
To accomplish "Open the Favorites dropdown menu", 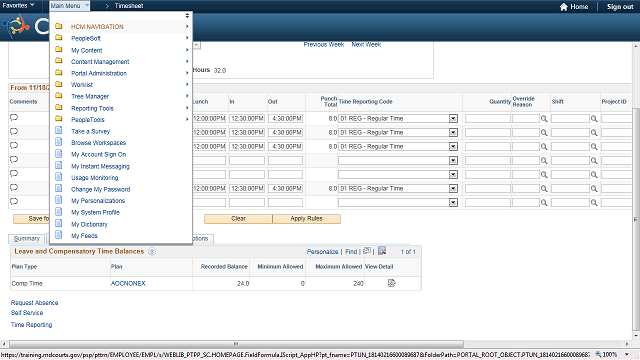I will click(18, 5).
